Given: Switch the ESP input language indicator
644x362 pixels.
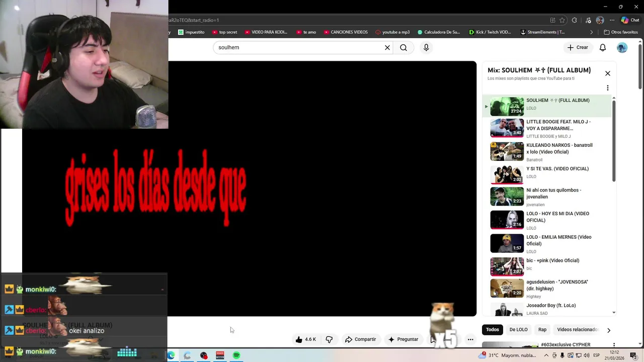Looking at the screenshot, I should click(597, 355).
